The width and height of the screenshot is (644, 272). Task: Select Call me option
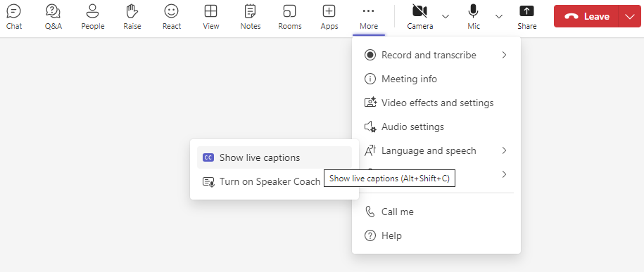coord(436,212)
